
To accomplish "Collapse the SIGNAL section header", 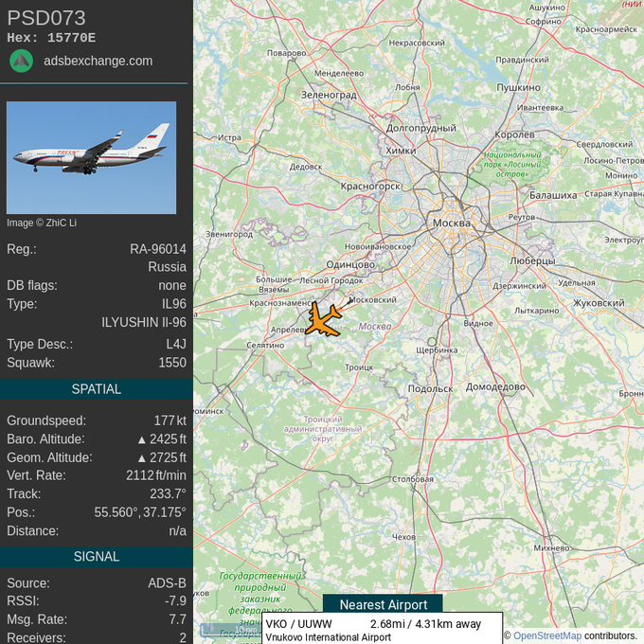I will (97, 557).
